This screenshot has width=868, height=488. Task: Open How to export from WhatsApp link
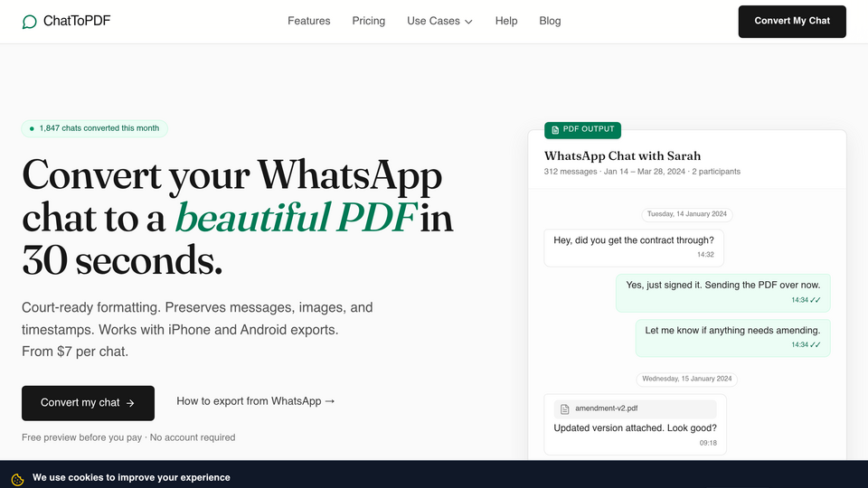(x=256, y=401)
